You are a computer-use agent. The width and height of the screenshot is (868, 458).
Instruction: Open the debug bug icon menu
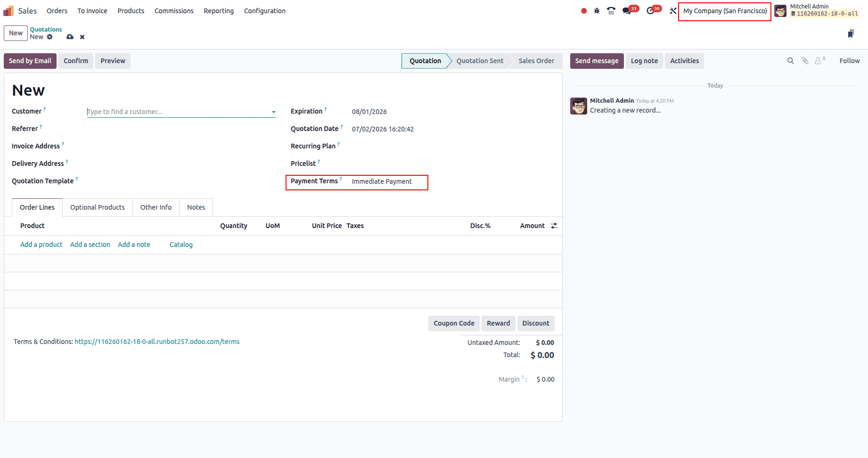click(597, 11)
